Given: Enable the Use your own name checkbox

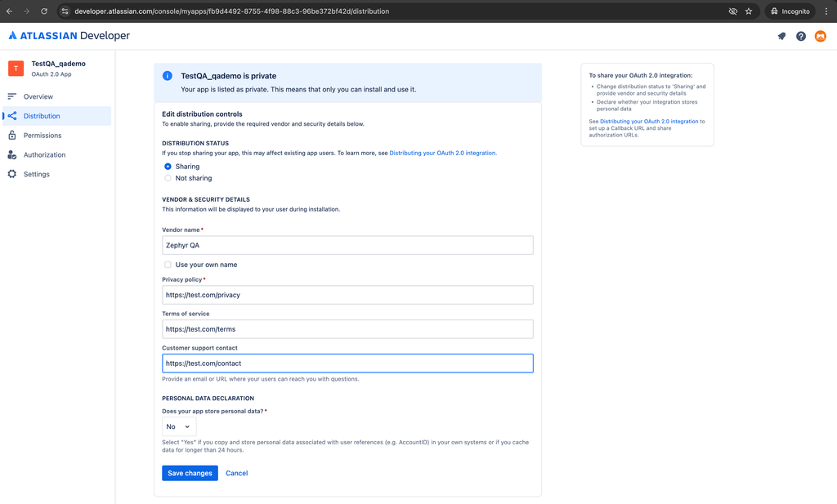Looking at the screenshot, I should coord(168,265).
